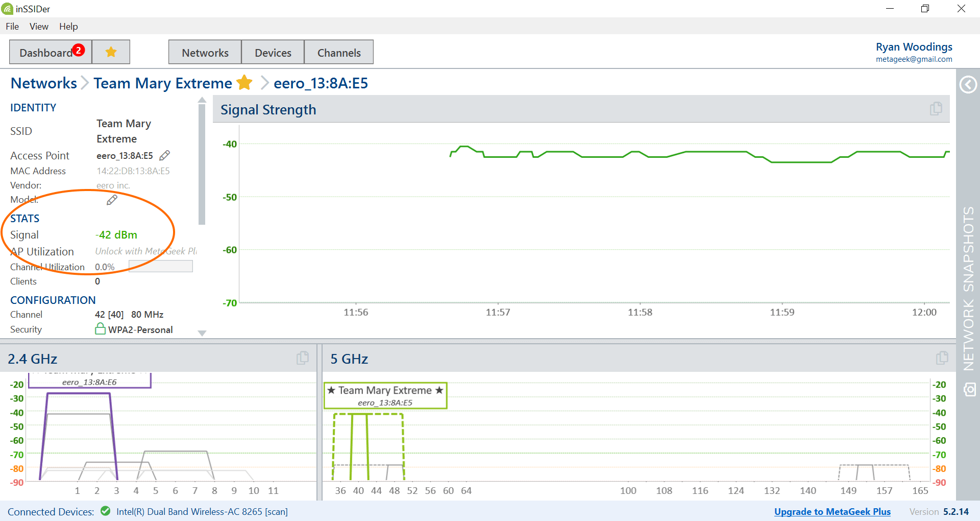Viewport: 980px width, 521px height.
Task: Switch to the Devices tab
Action: 273,52
